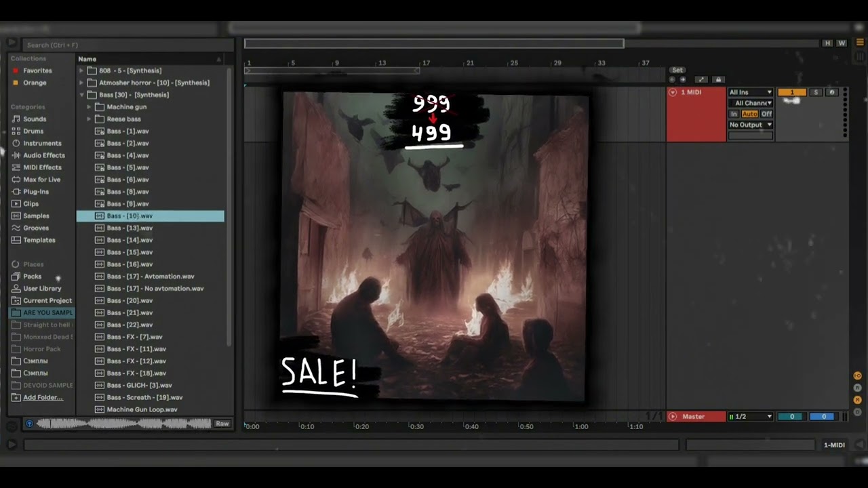Select the ARE YOU SAMPL folder place
The width and height of the screenshot is (868, 488).
point(42,313)
